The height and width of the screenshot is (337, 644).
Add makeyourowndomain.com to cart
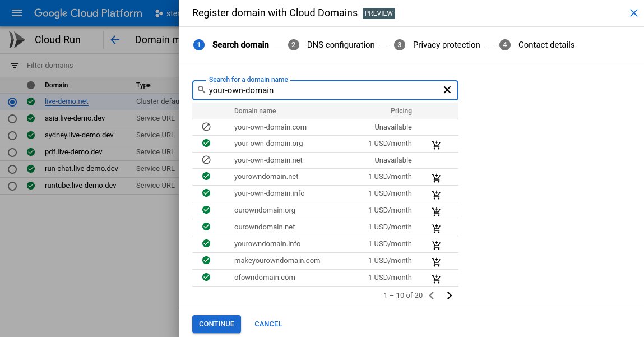coord(436,262)
